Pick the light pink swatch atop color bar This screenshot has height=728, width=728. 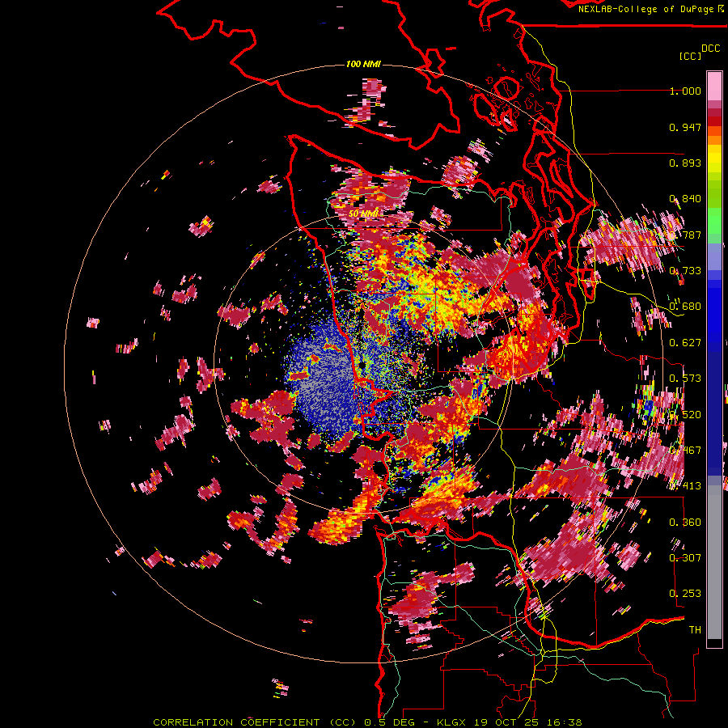(714, 86)
